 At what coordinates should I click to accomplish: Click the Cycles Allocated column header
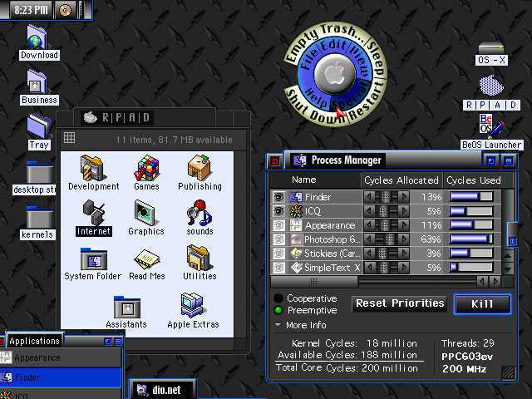tap(401, 180)
